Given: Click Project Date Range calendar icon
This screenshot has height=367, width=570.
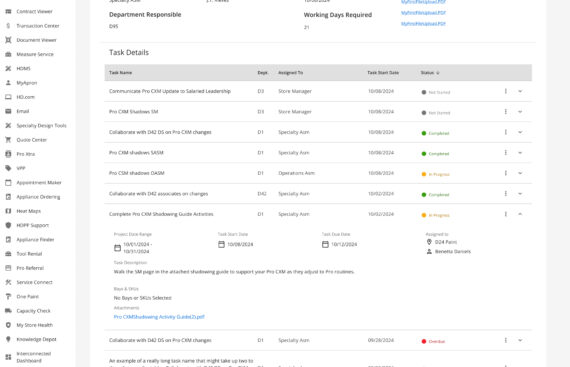Looking at the screenshot, I should point(117,248).
